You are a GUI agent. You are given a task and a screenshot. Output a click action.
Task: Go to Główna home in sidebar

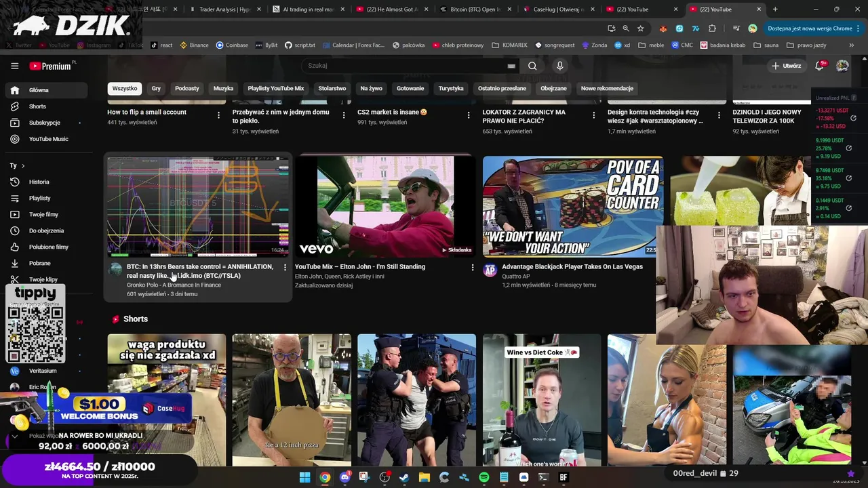click(x=46, y=90)
